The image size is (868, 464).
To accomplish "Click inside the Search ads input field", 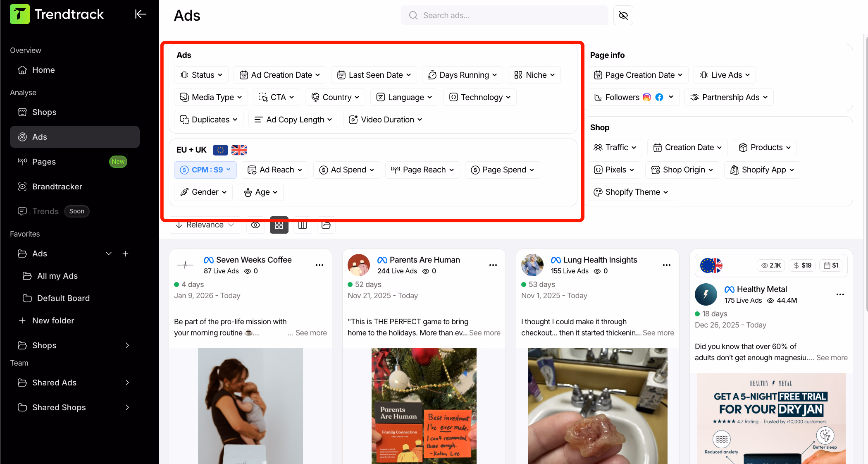I will tap(504, 15).
